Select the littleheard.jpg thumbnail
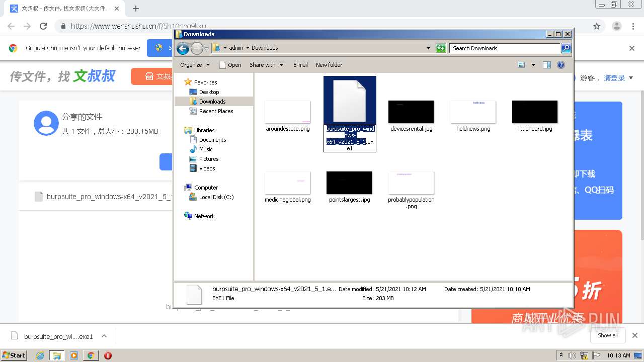This screenshot has height=362, width=644. point(535,112)
